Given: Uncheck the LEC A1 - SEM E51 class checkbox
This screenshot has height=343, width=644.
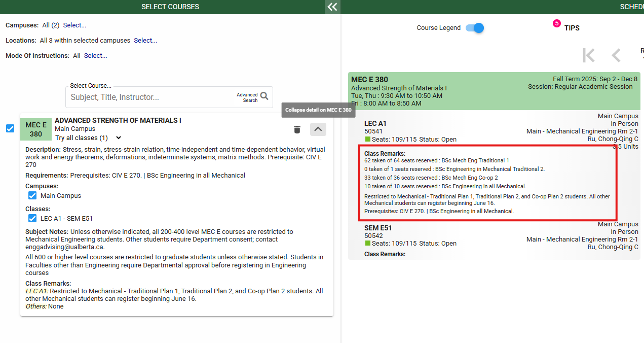Looking at the screenshot, I should [32, 218].
